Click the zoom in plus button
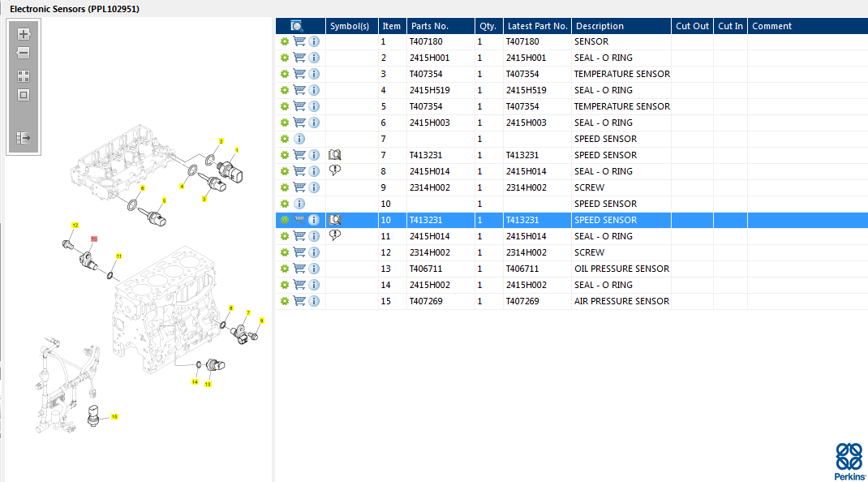The image size is (868, 482). 24,34
